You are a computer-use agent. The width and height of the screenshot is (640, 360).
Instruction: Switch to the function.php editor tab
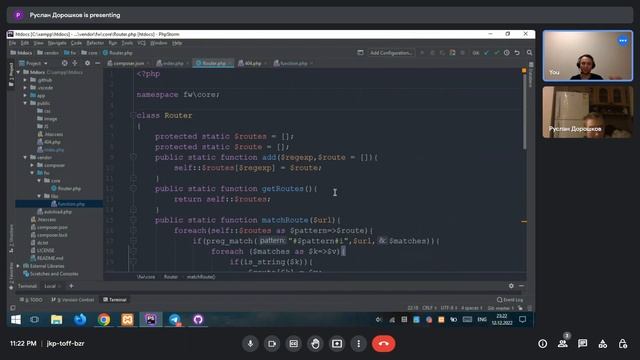293,63
